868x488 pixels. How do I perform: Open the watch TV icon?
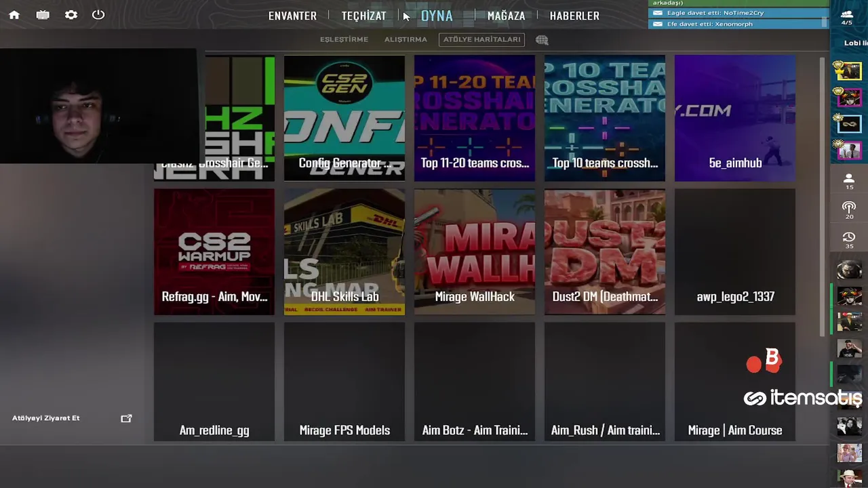tap(43, 15)
